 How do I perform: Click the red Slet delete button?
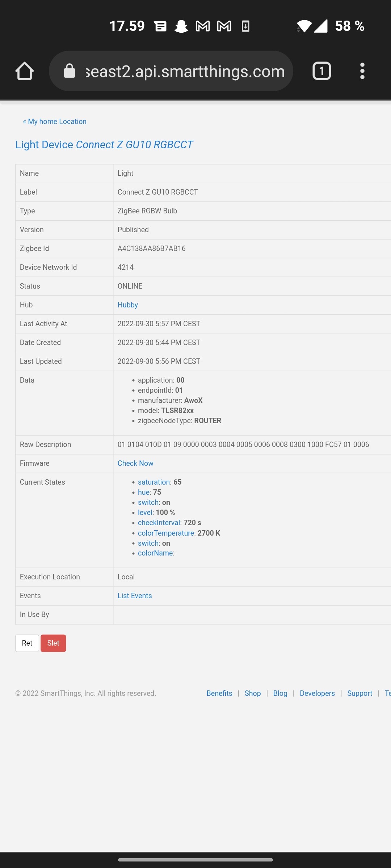(53, 643)
